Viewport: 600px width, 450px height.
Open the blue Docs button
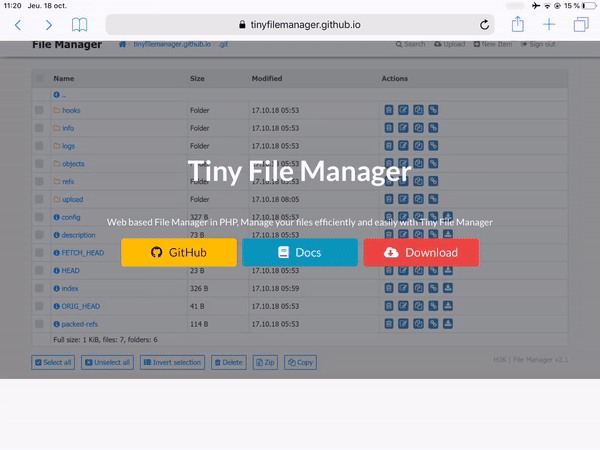coord(300,252)
